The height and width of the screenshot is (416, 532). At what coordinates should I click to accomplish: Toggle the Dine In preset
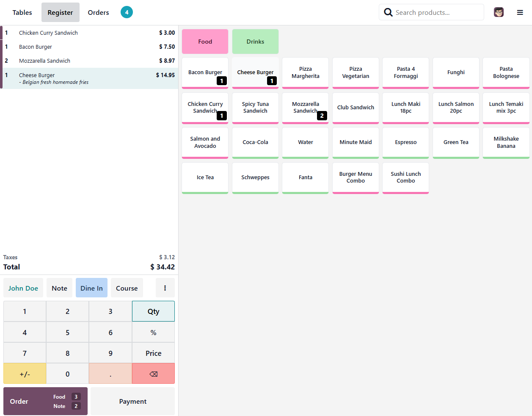click(x=91, y=288)
